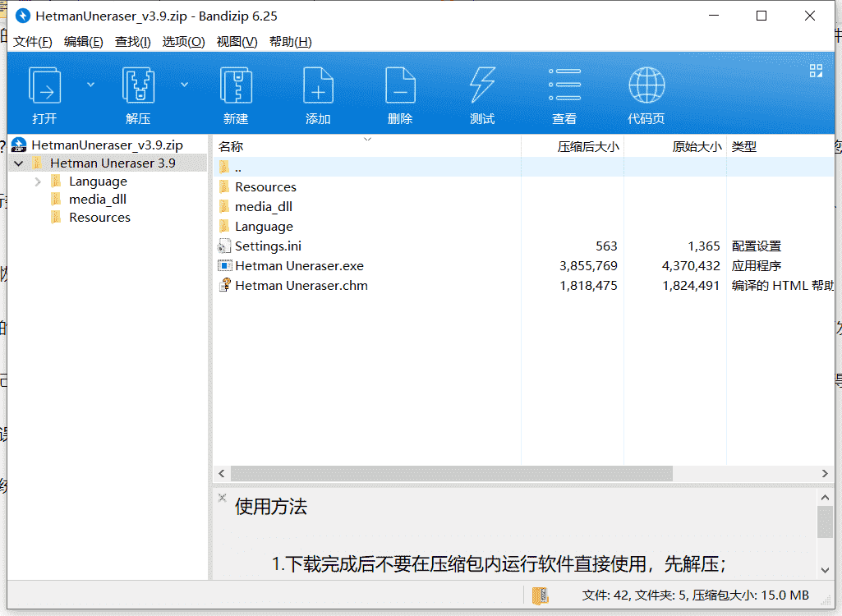Select the Language folder in the tree panel
The height and width of the screenshot is (616, 842).
coord(98,182)
